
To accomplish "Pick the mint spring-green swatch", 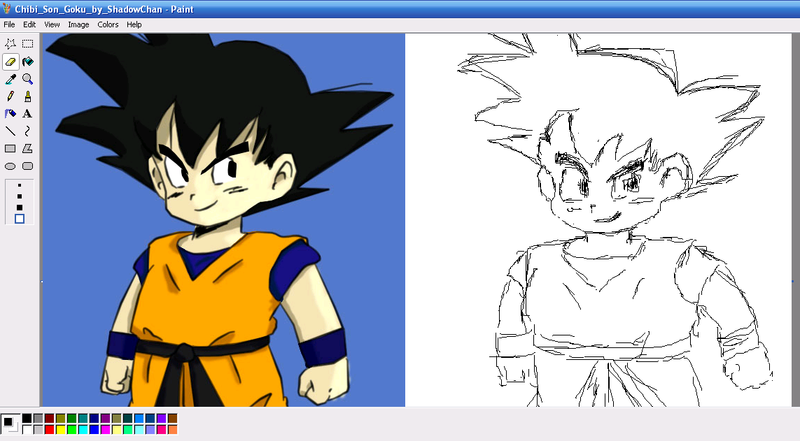I will (x=128, y=429).
